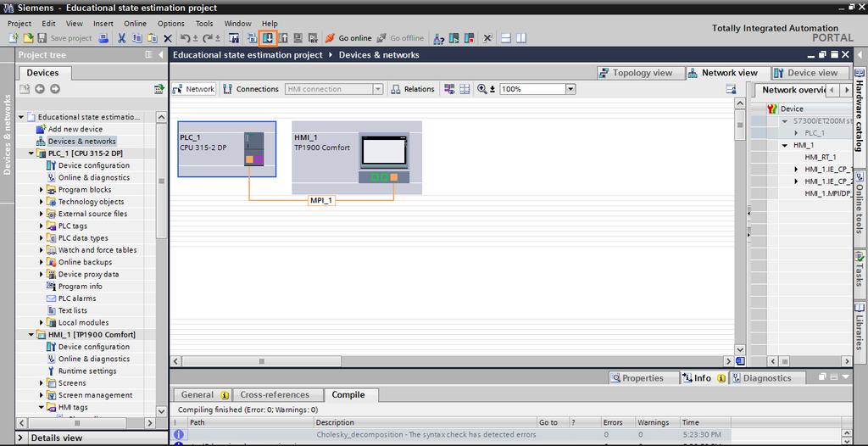Switch to Topology view tab
868x446 pixels.
tap(641, 73)
